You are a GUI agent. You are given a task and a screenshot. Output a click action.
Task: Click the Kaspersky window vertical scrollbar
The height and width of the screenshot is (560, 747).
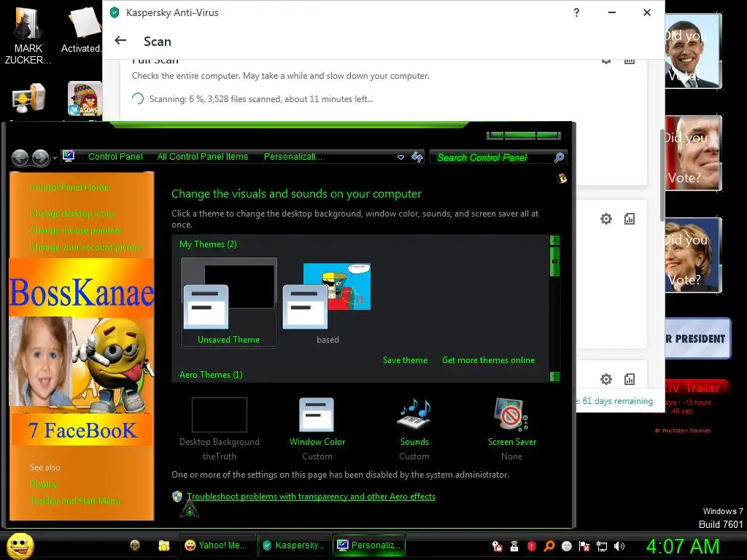pos(662,175)
